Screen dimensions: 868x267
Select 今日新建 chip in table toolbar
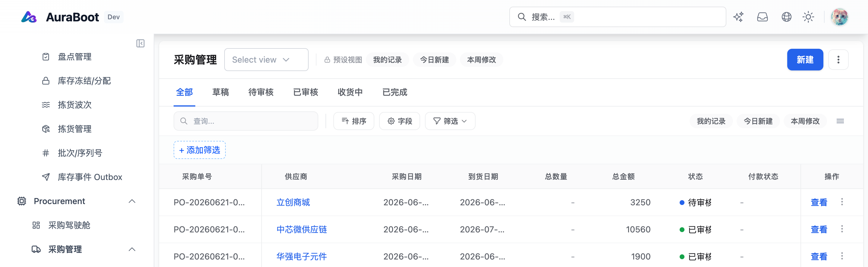758,121
